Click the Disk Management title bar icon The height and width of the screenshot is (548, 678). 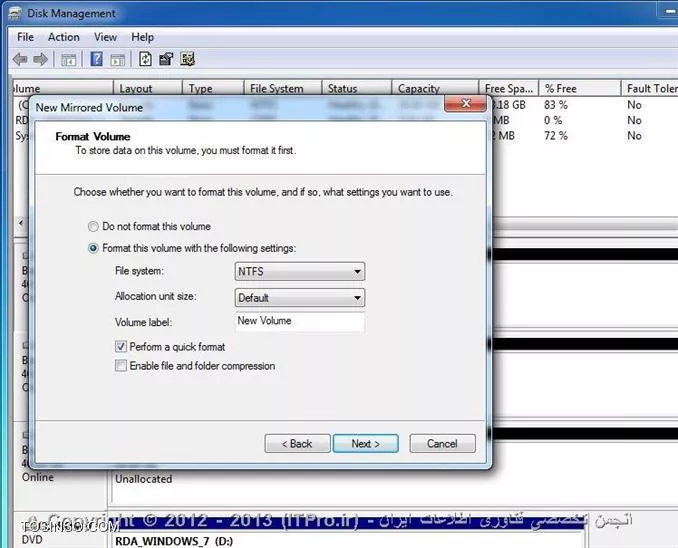click(x=16, y=13)
